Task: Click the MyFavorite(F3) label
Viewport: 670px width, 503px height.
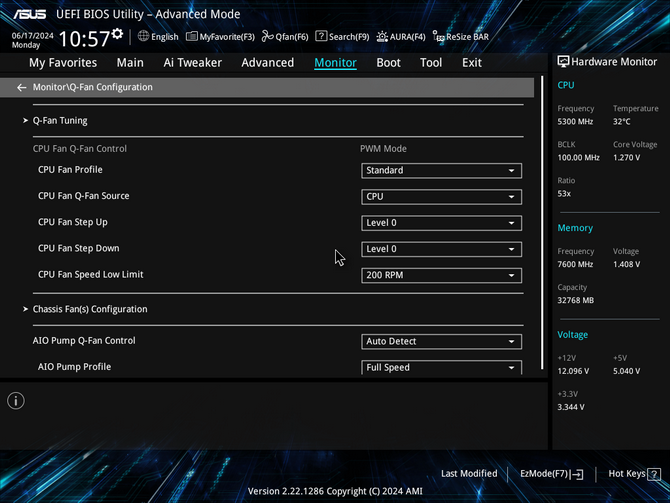Action: pos(227,37)
